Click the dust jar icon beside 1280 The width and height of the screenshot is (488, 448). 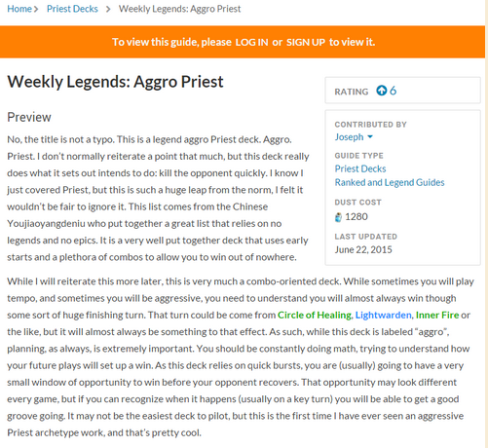click(338, 217)
